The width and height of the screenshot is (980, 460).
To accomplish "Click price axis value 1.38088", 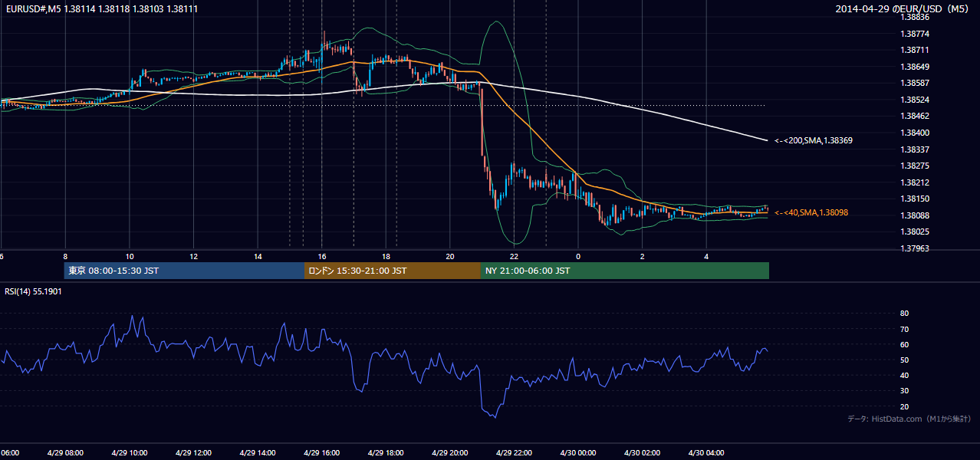I will click(x=915, y=215).
